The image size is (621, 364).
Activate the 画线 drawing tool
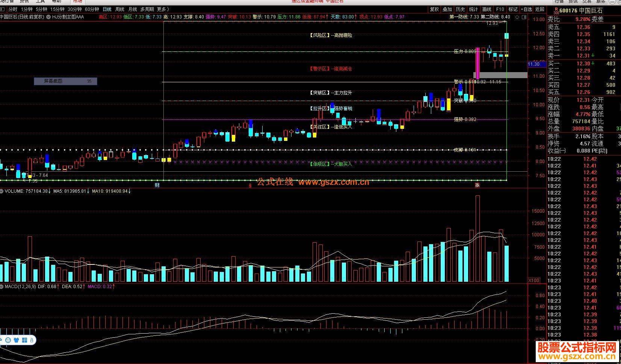pyautogui.click(x=487, y=9)
